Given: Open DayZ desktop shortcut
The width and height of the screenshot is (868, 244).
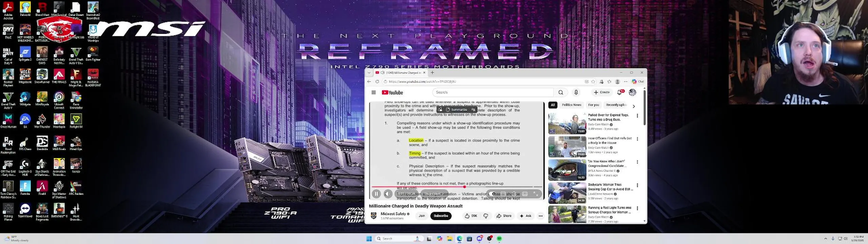Looking at the screenshot, I should [x=8, y=32].
